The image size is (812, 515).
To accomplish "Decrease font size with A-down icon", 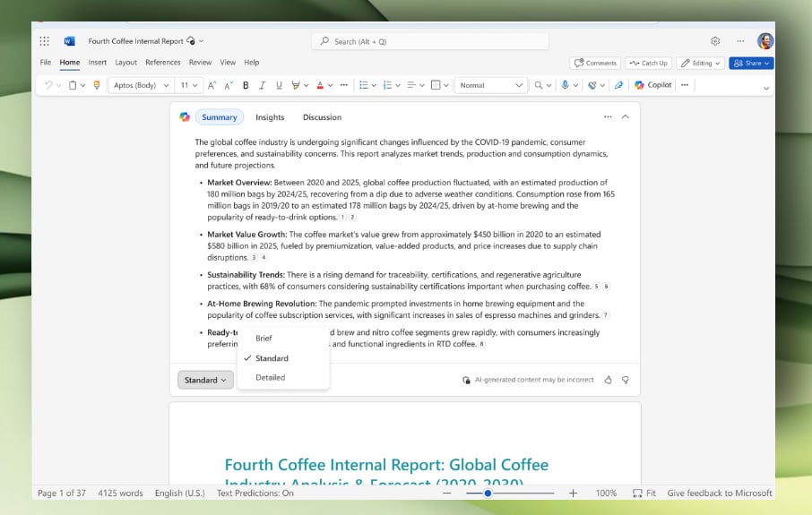I will coord(229,85).
